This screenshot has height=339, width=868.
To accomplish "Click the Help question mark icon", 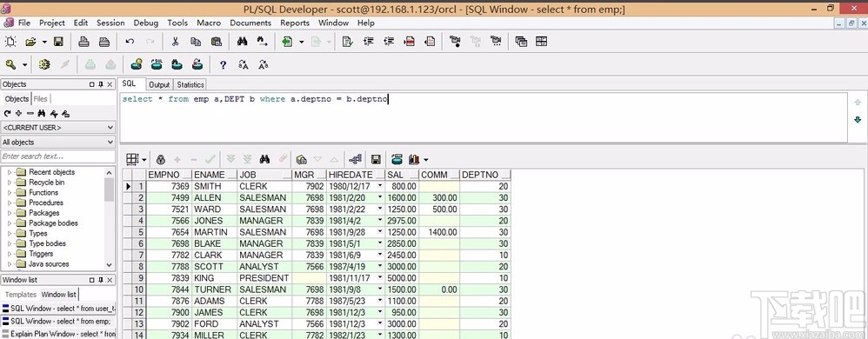I will pos(223,64).
